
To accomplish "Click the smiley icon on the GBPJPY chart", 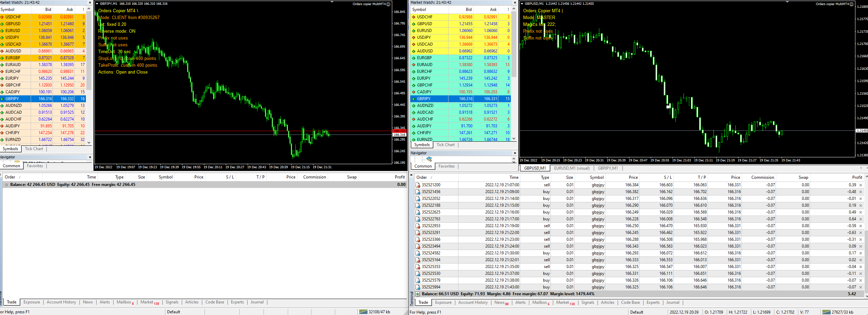I will coord(388,4).
